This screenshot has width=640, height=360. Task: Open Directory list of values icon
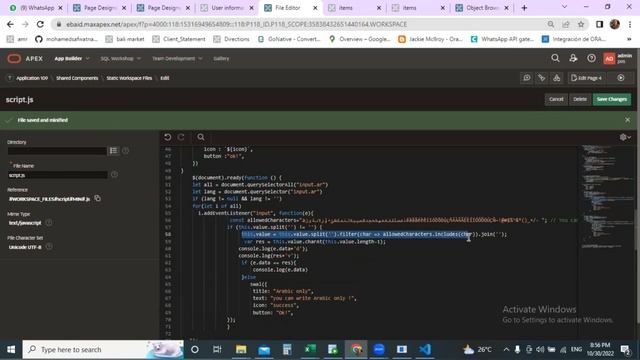click(113, 151)
